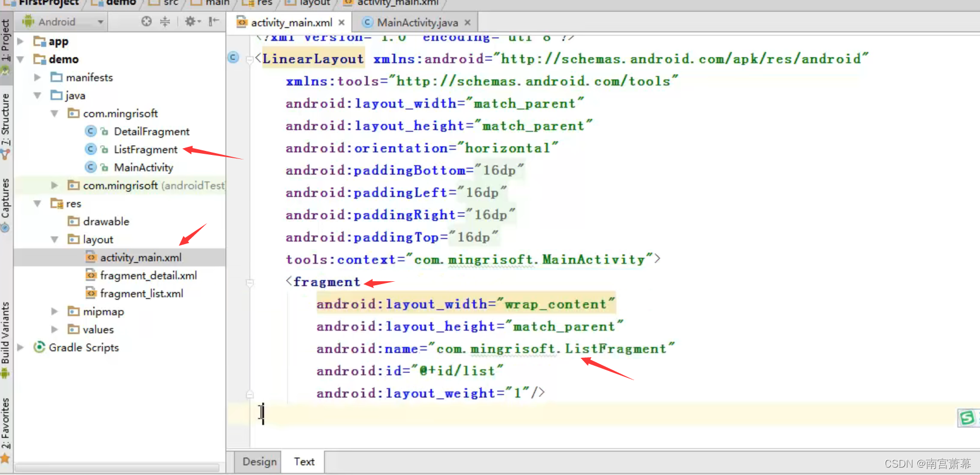
Task: Fold the LinearLayout tag in gutter
Action: pyautogui.click(x=250, y=59)
